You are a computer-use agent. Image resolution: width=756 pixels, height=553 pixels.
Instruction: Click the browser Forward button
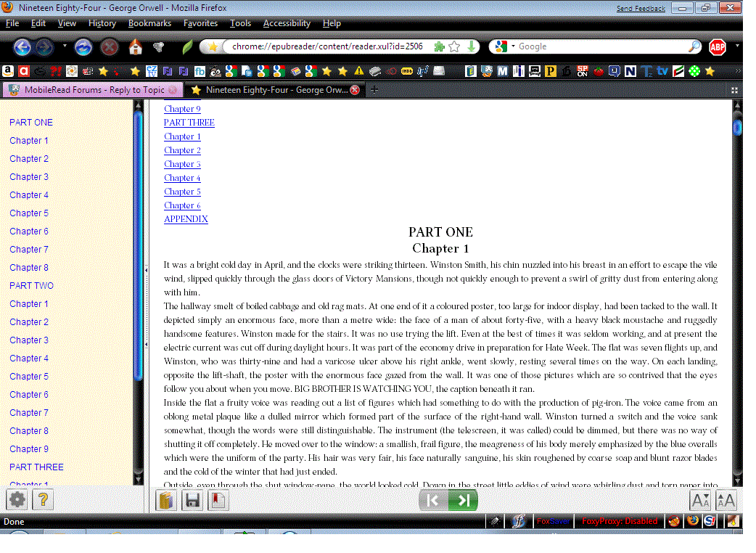[44, 46]
